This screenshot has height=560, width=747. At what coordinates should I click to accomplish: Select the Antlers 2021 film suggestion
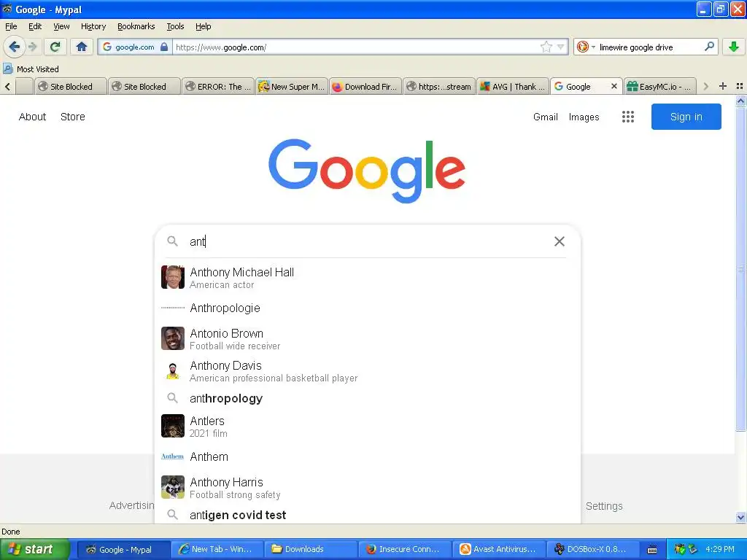pos(367,426)
